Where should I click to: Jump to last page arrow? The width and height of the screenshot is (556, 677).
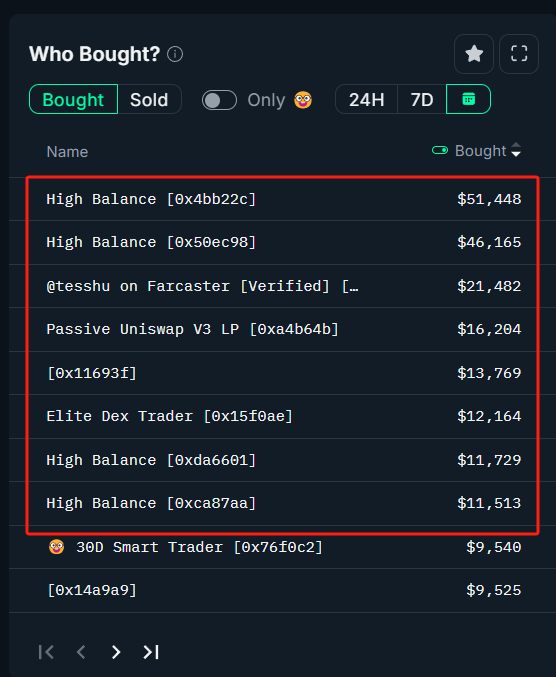151,652
